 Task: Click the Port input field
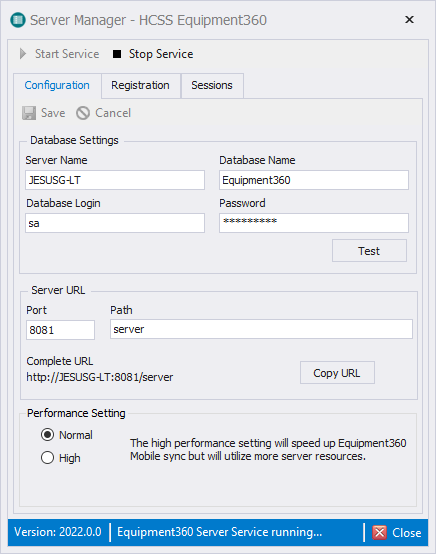[60, 330]
